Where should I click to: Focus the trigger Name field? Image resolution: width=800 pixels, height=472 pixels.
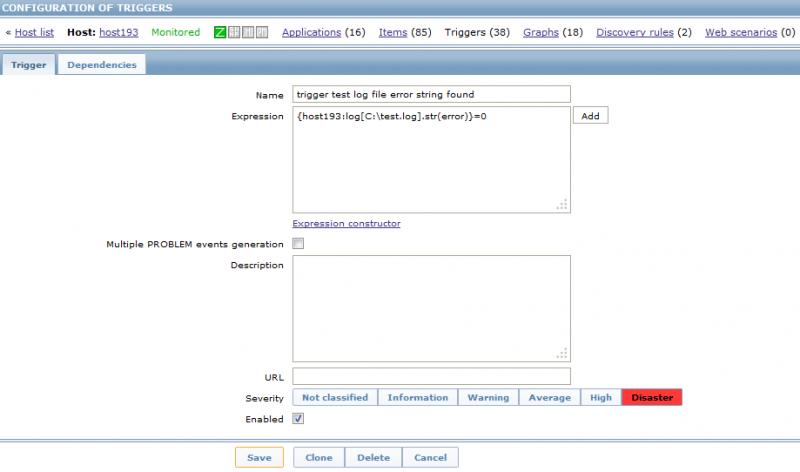pos(431,94)
